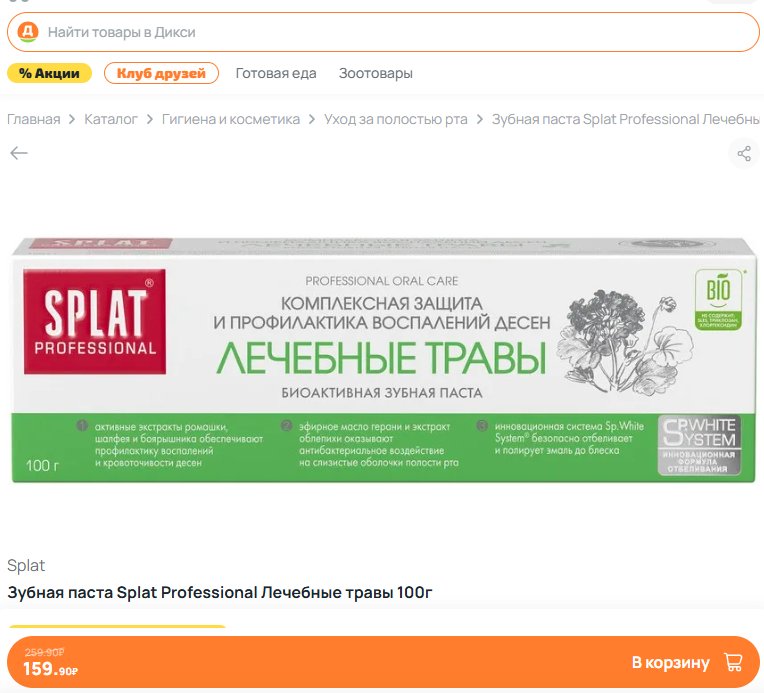The width and height of the screenshot is (764, 693).
Task: Go to Готовая еда menu item
Action: (276, 73)
